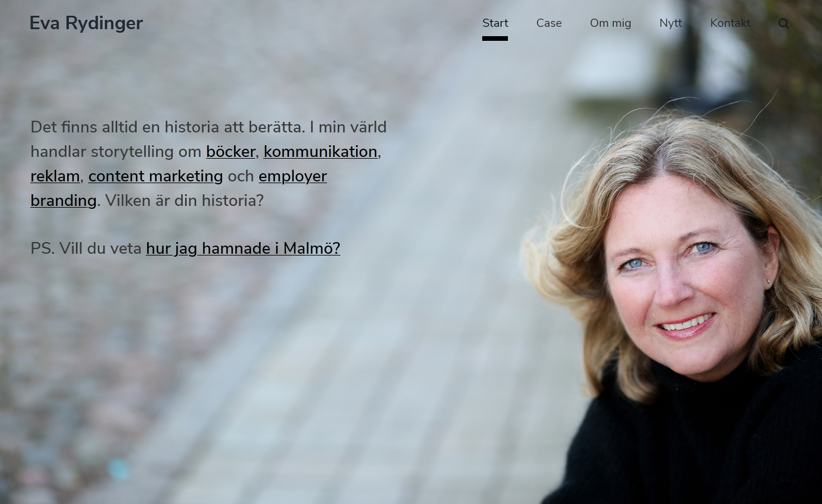Click the 'Det finns alltid en historia' sentence
The height and width of the screenshot is (504, 822).
(x=168, y=127)
